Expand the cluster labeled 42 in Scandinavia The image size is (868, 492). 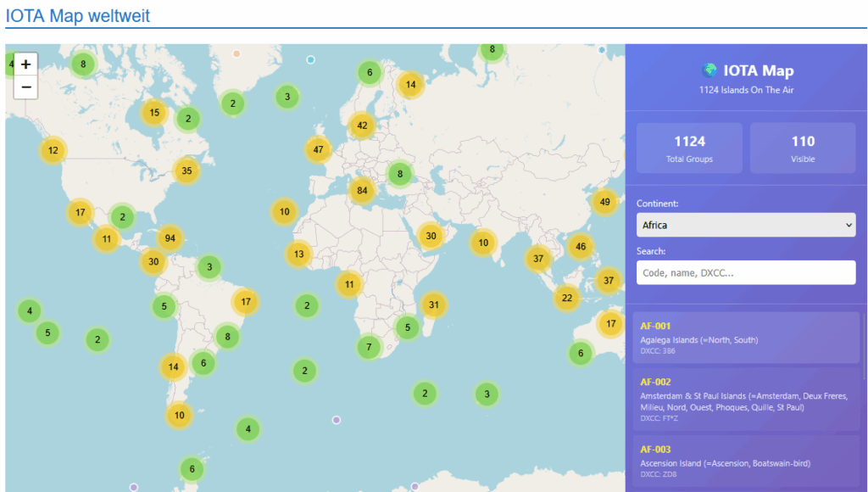pos(362,126)
